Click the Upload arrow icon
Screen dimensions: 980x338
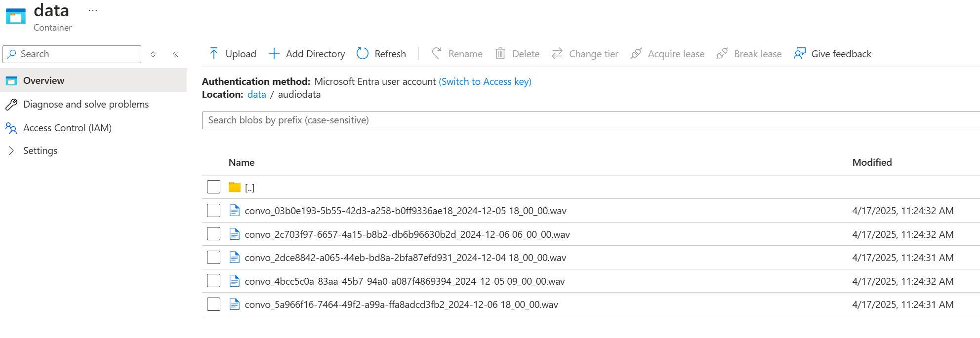click(213, 54)
